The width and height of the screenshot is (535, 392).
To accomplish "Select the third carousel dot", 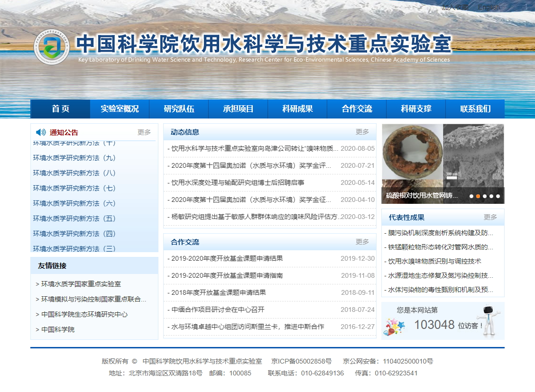I will pyautogui.click(x=485, y=196).
